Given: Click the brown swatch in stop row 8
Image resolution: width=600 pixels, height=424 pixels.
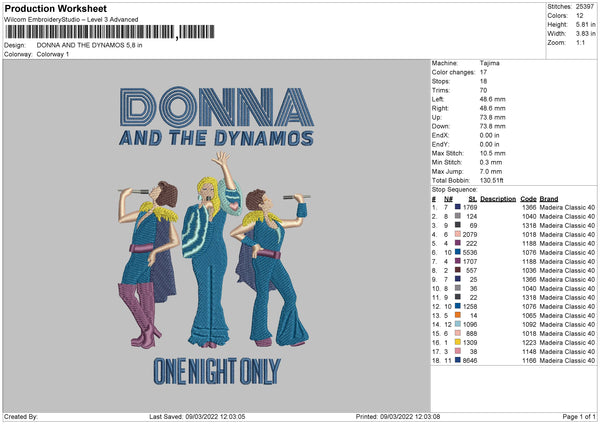Looking at the screenshot, I should click(x=457, y=270).
